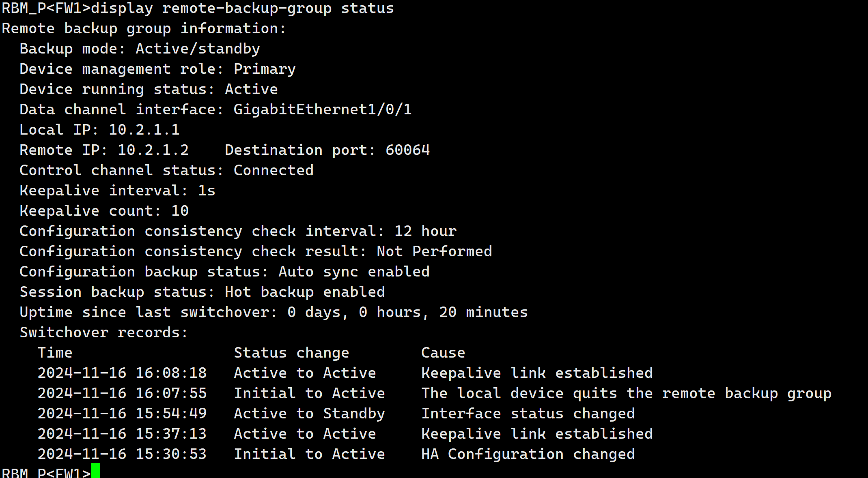Click the Primary device management role value
This screenshot has width=868, height=478.
(x=265, y=69)
